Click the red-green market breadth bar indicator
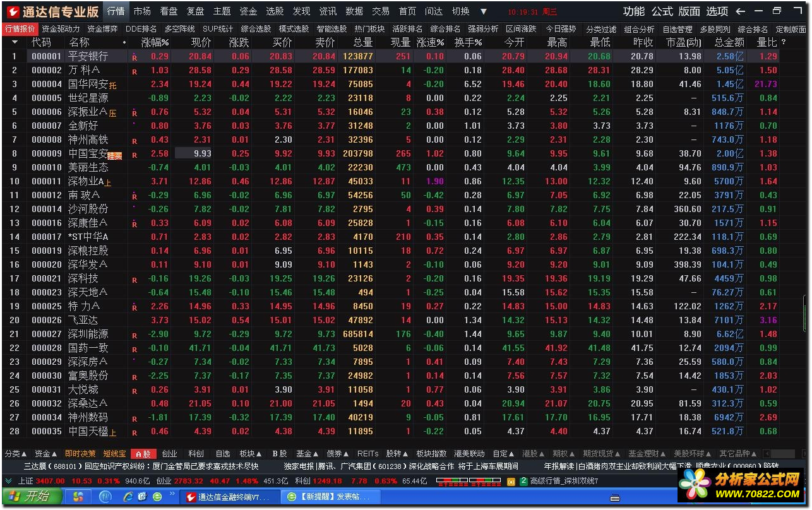 468,481
